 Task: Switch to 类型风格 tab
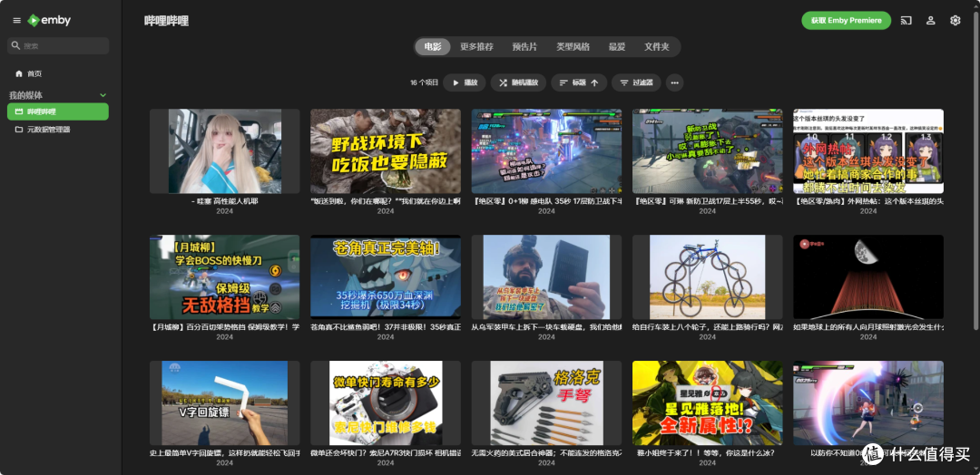click(x=573, y=47)
